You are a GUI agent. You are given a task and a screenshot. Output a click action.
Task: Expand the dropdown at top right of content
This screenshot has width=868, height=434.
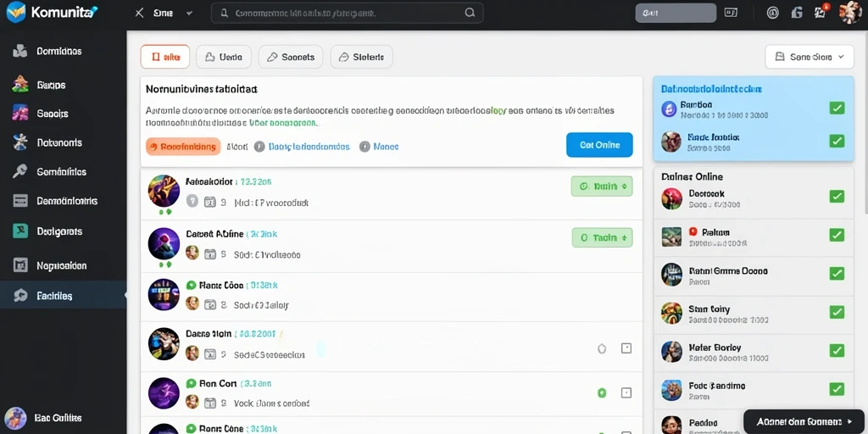[810, 57]
